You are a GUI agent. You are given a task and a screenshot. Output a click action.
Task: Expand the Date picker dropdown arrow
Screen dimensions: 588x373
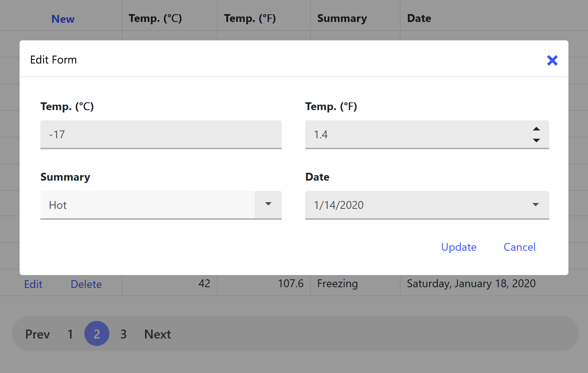coord(535,205)
